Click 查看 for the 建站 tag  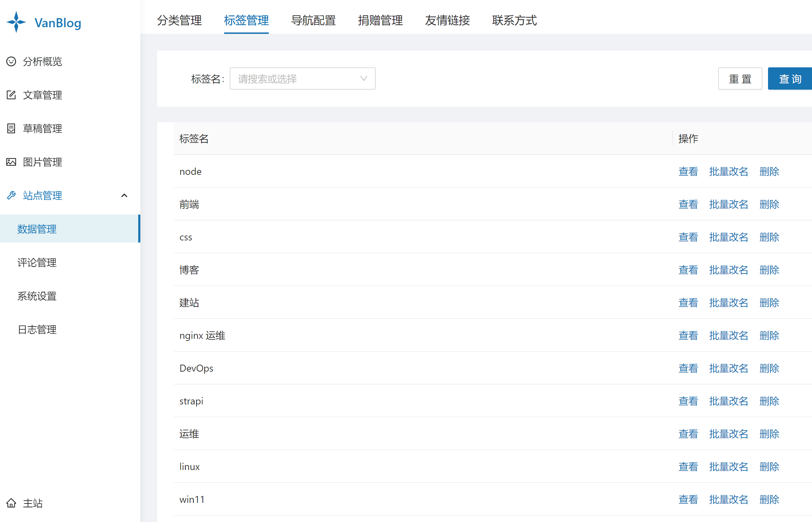(x=688, y=303)
